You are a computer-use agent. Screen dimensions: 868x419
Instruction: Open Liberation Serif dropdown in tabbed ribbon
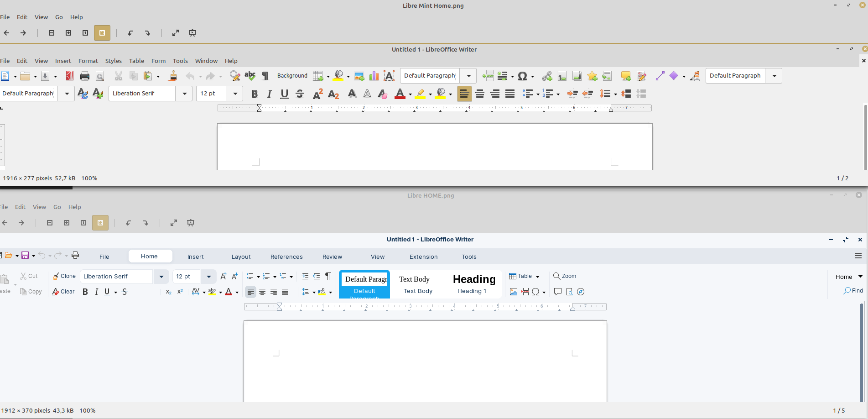(x=161, y=277)
